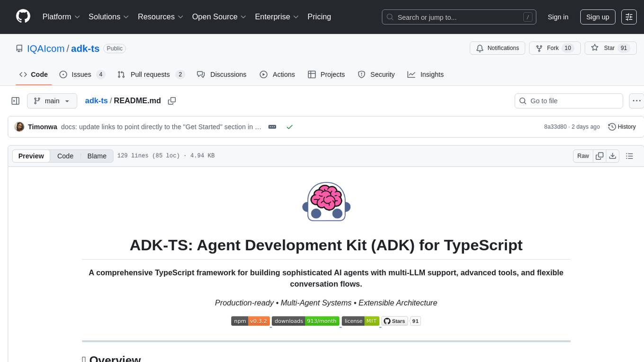Click the ADK-TS brain robot logo
The height and width of the screenshot is (362, 644).
[x=326, y=201]
